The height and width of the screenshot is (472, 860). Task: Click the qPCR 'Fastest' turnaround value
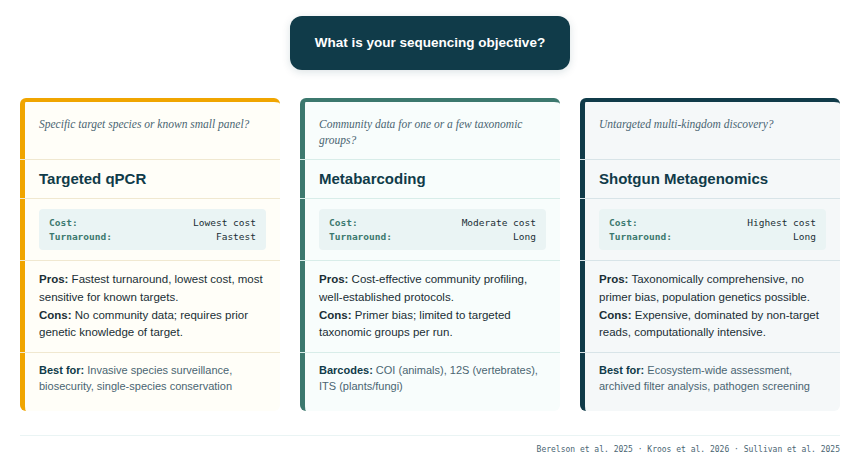[x=235, y=237]
